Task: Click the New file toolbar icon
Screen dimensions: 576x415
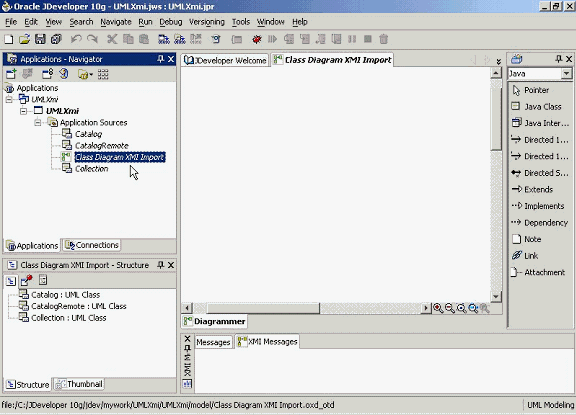Action: point(8,39)
